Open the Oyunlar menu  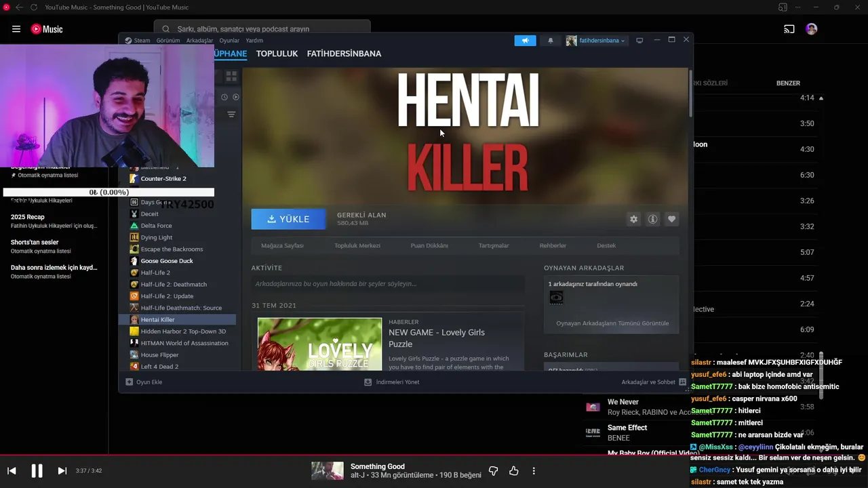click(x=229, y=41)
